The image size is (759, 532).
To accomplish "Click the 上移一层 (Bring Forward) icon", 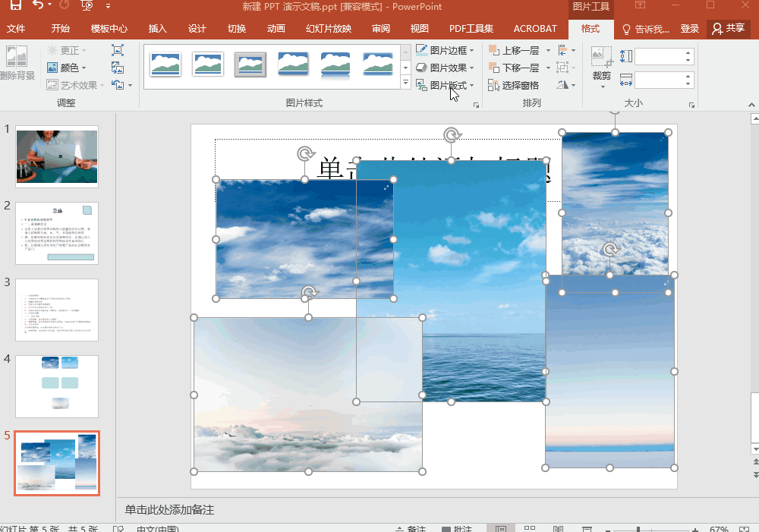I will [494, 51].
